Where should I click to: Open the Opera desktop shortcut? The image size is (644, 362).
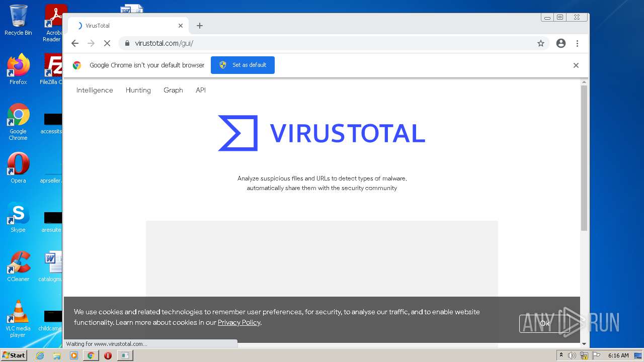(18, 168)
